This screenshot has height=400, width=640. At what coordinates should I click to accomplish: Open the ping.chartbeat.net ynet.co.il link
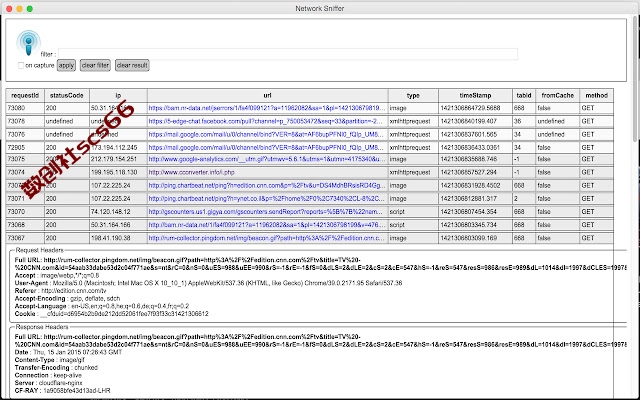pos(267,198)
